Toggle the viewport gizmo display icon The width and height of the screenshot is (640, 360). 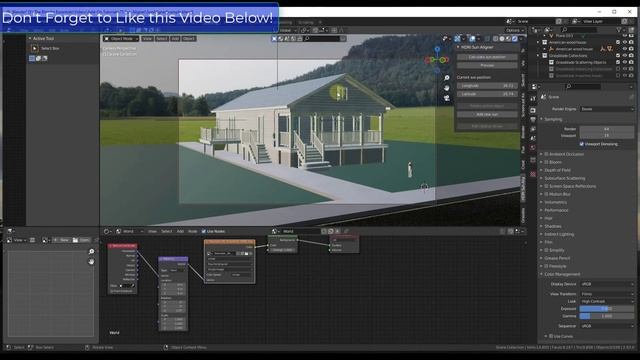(458, 39)
